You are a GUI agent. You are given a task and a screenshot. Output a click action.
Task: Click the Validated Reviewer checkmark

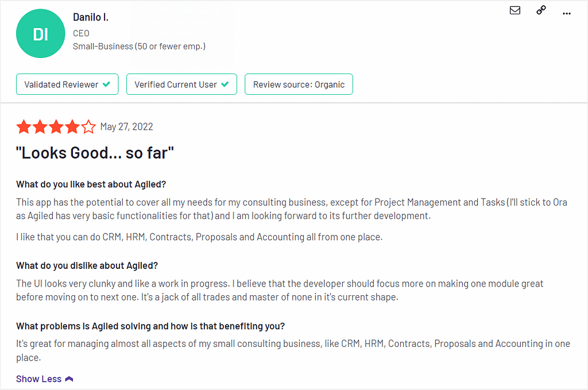pos(106,84)
